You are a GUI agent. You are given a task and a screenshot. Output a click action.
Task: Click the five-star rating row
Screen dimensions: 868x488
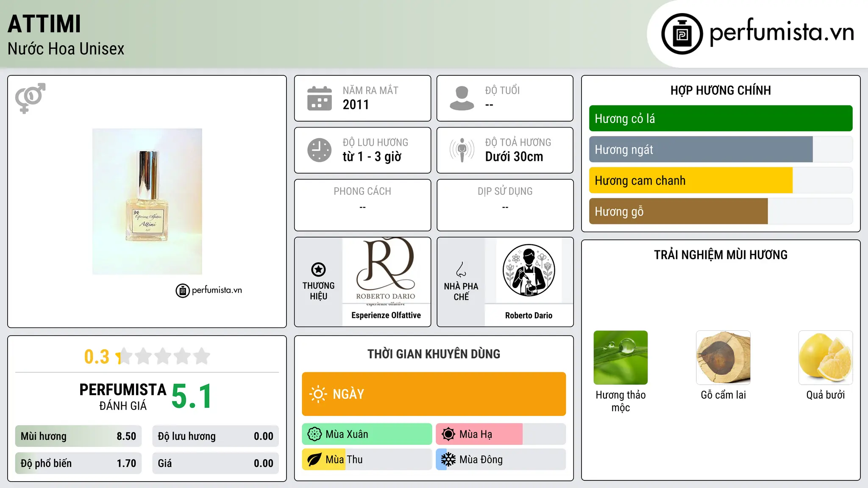tap(163, 356)
